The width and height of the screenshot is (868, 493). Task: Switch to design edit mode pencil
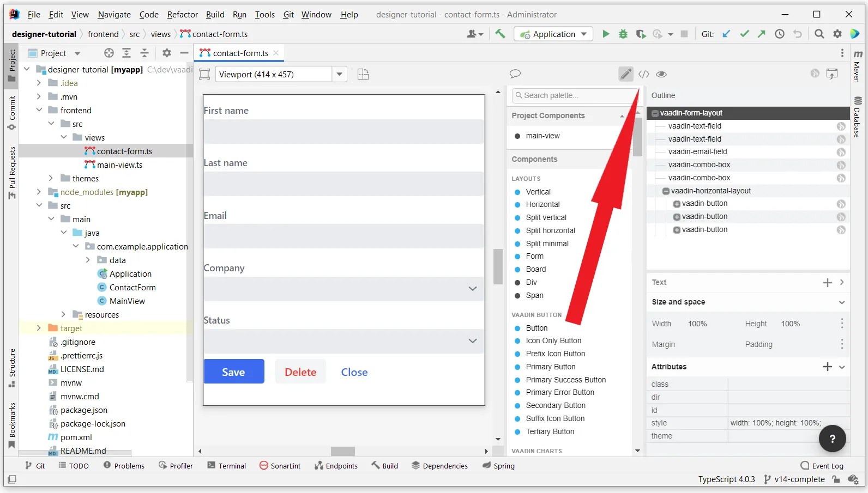coord(625,74)
